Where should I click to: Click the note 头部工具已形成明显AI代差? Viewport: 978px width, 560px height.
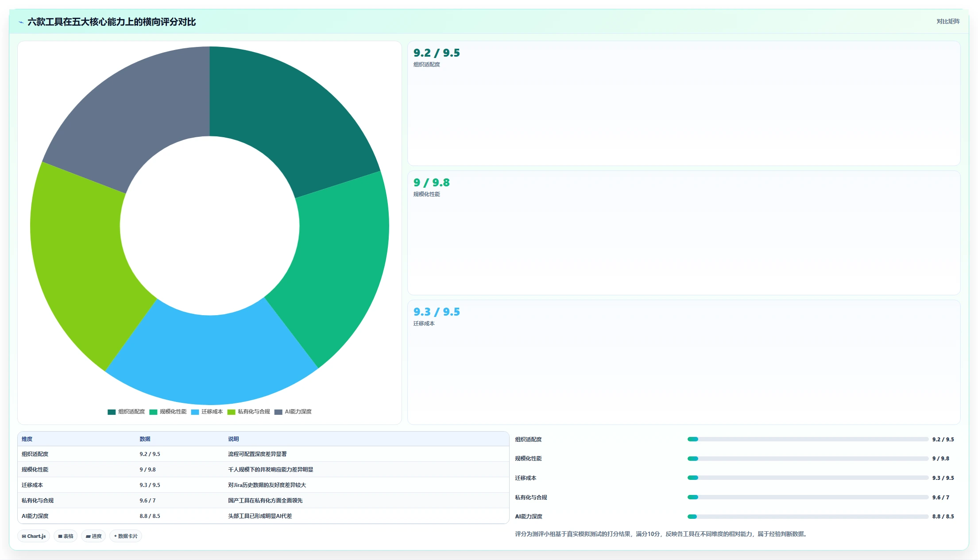tap(260, 516)
